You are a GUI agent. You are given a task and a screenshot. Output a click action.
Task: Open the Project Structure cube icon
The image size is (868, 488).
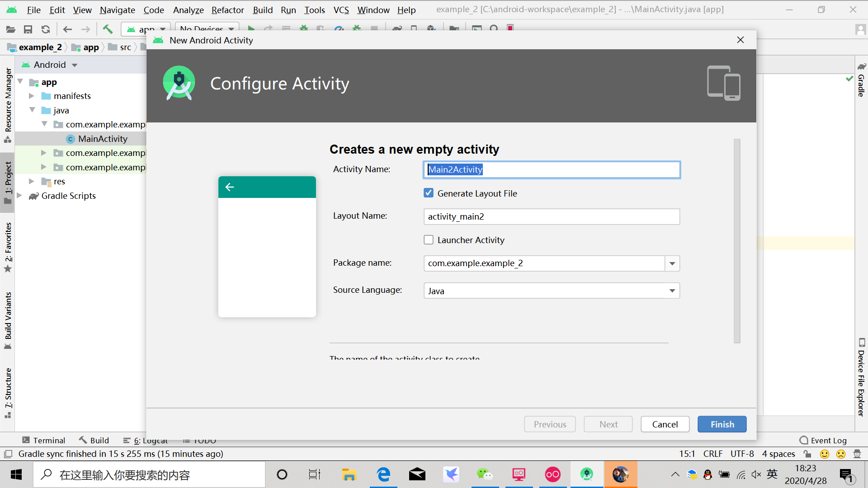click(429, 29)
